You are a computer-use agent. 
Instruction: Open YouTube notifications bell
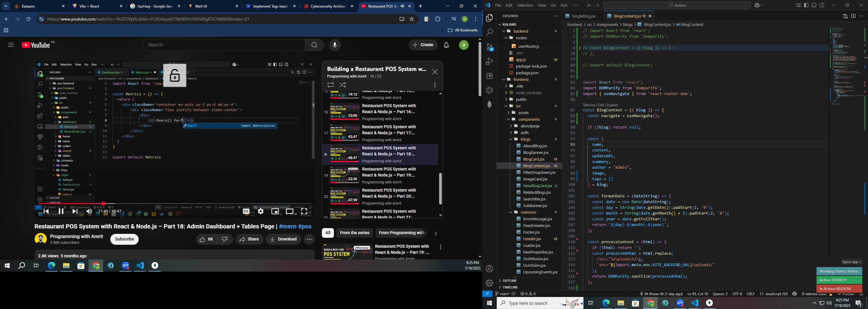pos(446,45)
